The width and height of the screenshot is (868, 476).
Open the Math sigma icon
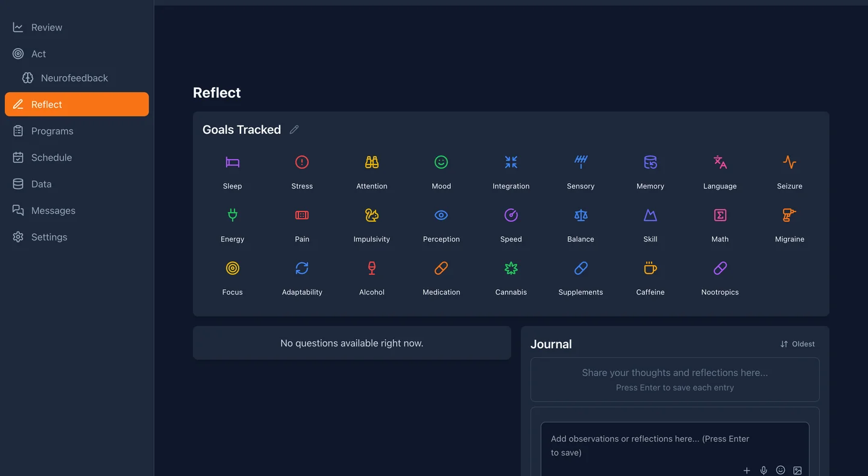point(720,215)
